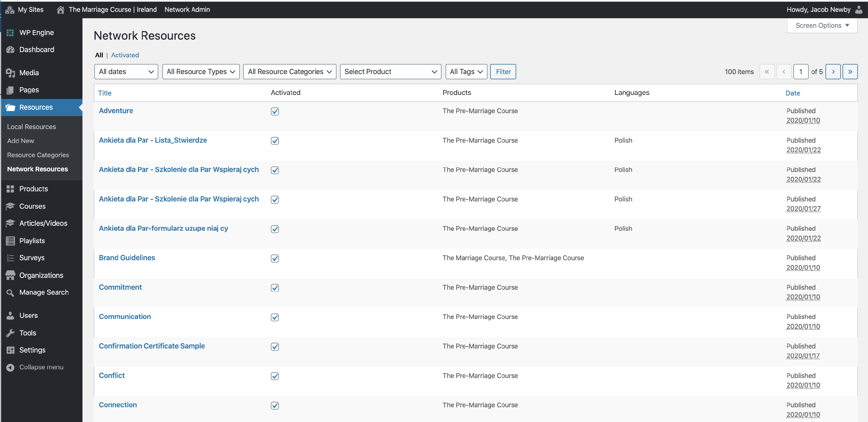The width and height of the screenshot is (868, 422).
Task: Expand the All Resource Types dropdown
Action: point(201,72)
